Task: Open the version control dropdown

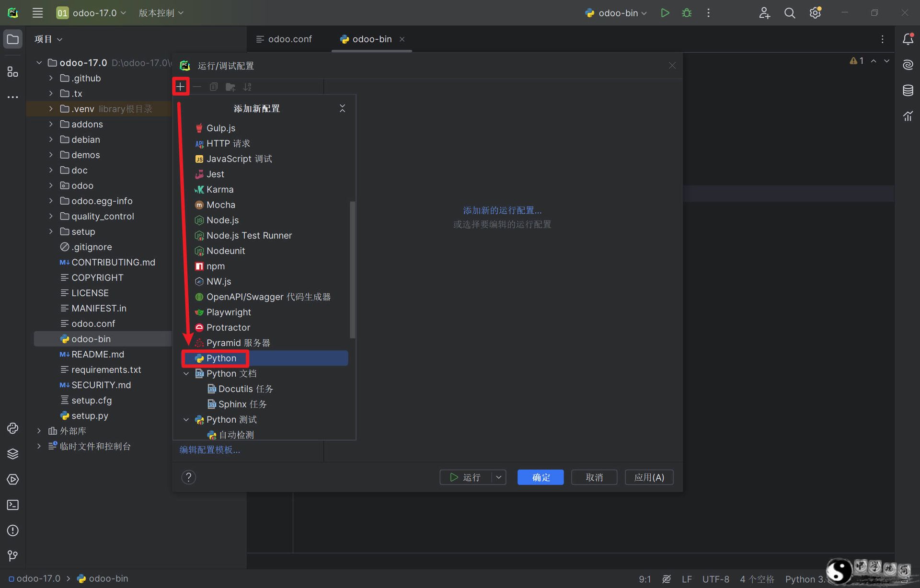Action: point(161,13)
